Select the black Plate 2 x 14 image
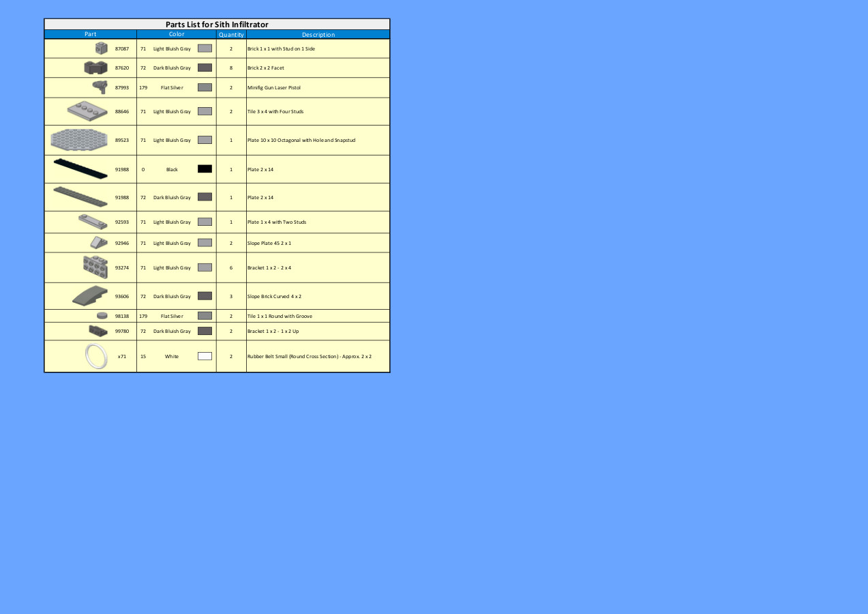This screenshot has width=868, height=614. tap(80, 169)
